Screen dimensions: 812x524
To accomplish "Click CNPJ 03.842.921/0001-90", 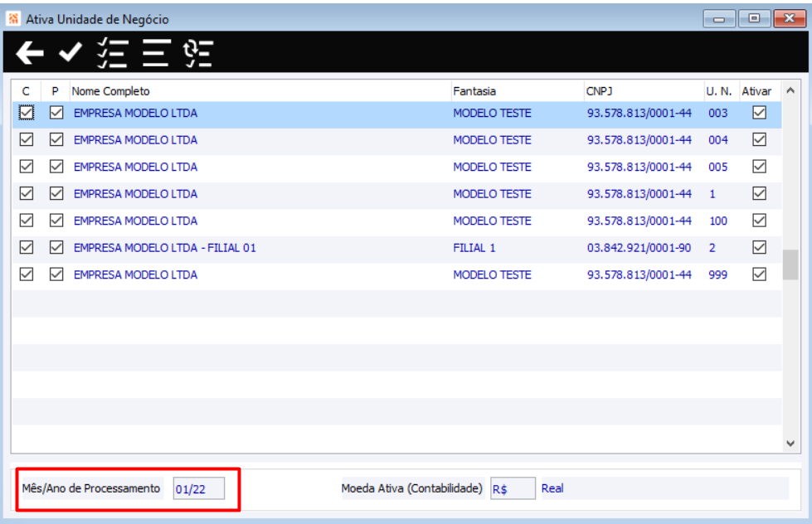I will [639, 248].
